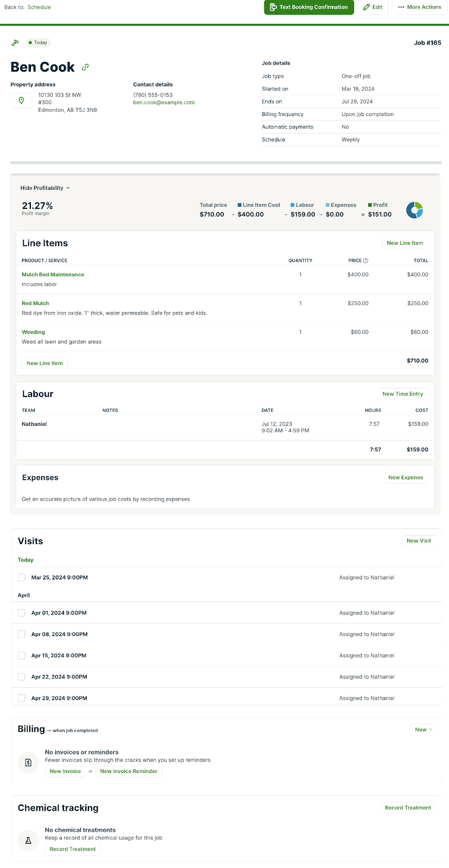Screen dimensions: 449x868
Task: Tick the Apr 08, 2024 visit checkbox
Action: coord(22,634)
